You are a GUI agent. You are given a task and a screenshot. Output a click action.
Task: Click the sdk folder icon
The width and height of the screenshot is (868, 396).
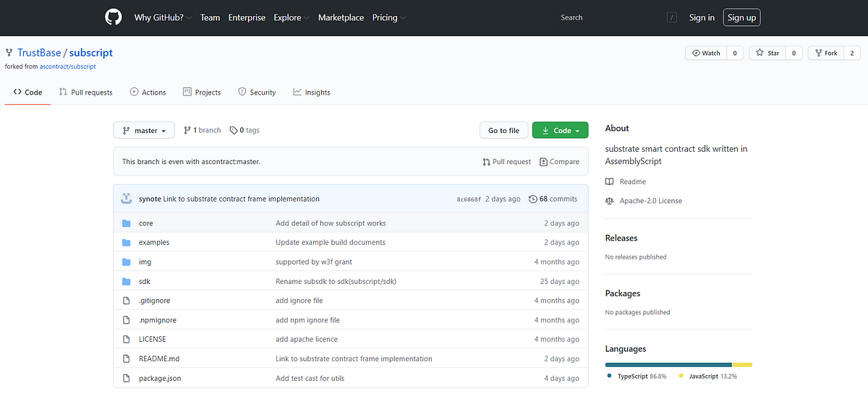click(x=126, y=281)
